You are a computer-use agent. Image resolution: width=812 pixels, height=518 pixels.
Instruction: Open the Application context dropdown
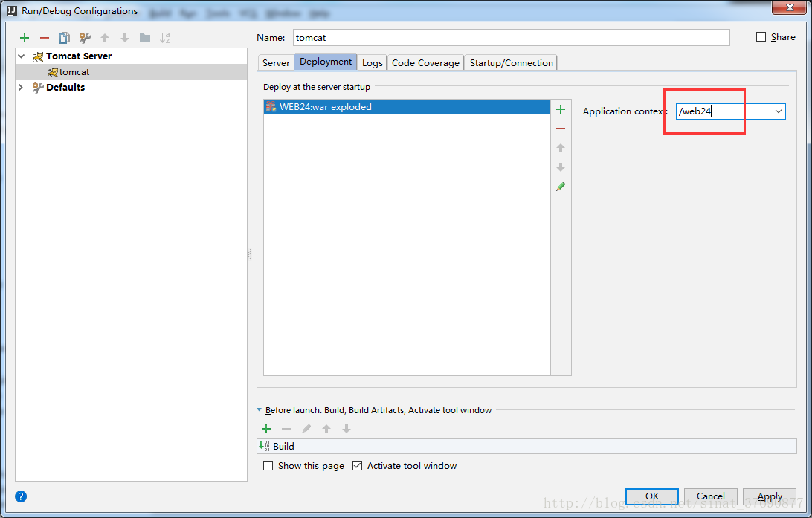click(x=778, y=111)
